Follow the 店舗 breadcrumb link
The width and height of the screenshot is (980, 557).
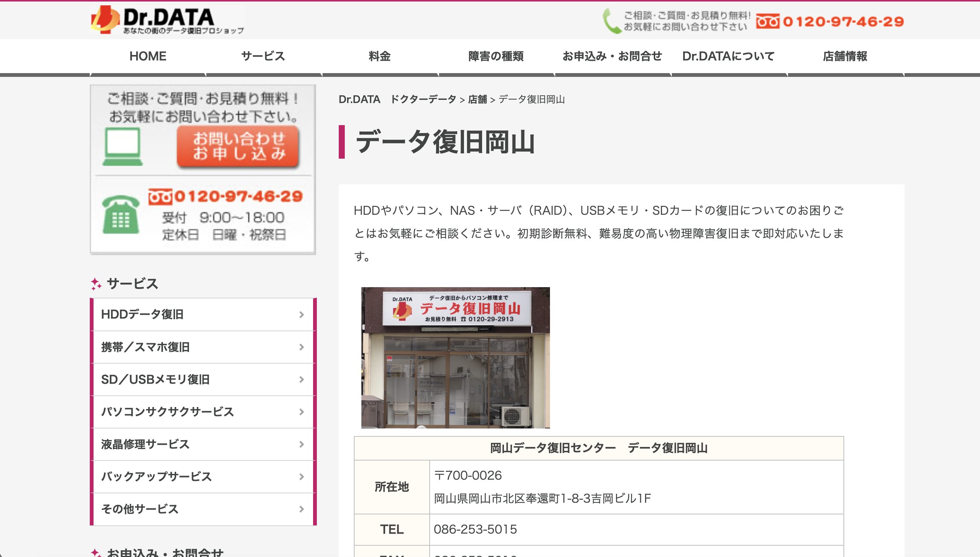478,99
